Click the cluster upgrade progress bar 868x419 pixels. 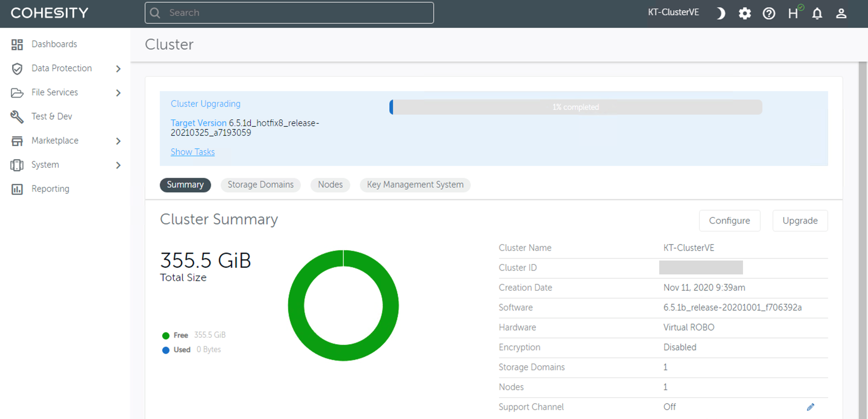575,107
